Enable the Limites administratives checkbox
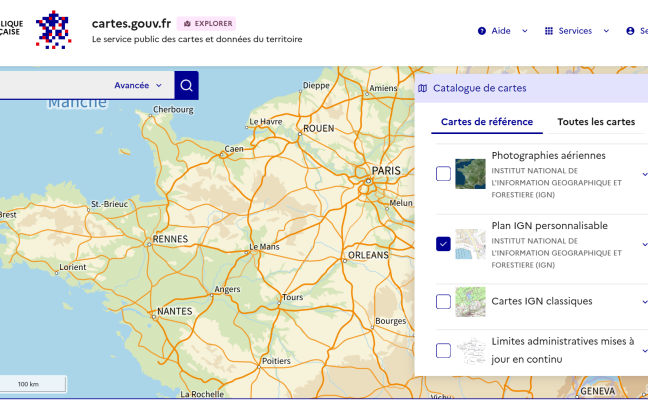The image size is (648, 400). click(x=443, y=350)
